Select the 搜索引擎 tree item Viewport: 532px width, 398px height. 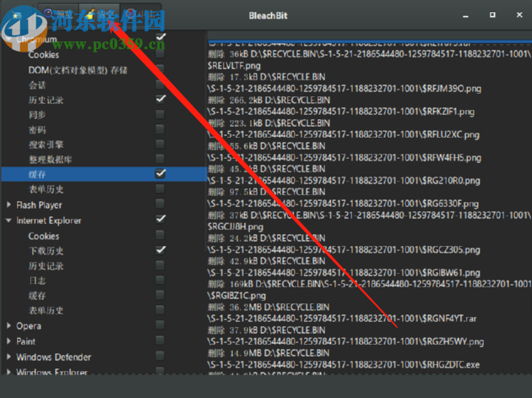tap(46, 144)
